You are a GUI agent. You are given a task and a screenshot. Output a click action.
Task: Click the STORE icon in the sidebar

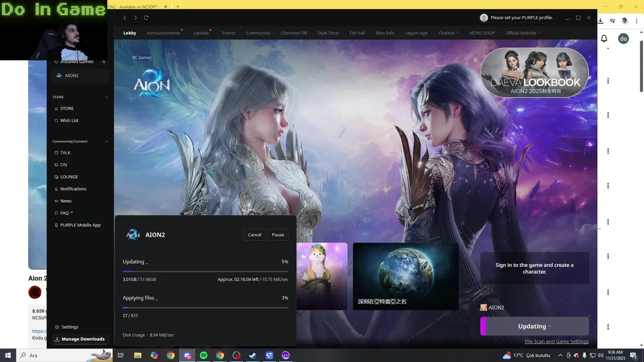pyautogui.click(x=56, y=109)
